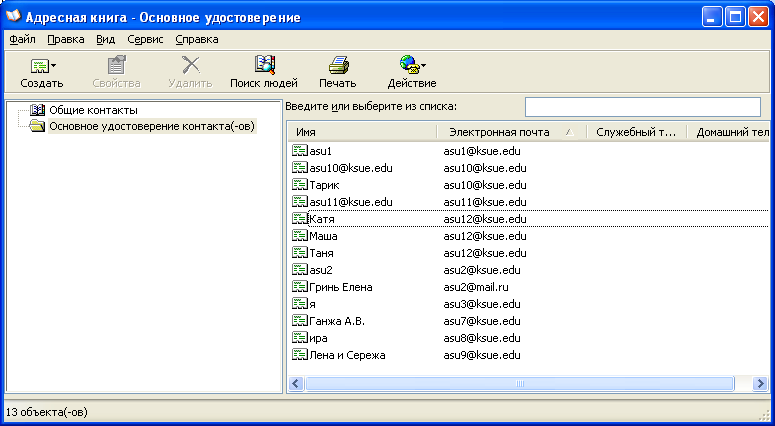Screen dimensions: 775x426
Task: Click the search input field at top right
Action: (643, 107)
